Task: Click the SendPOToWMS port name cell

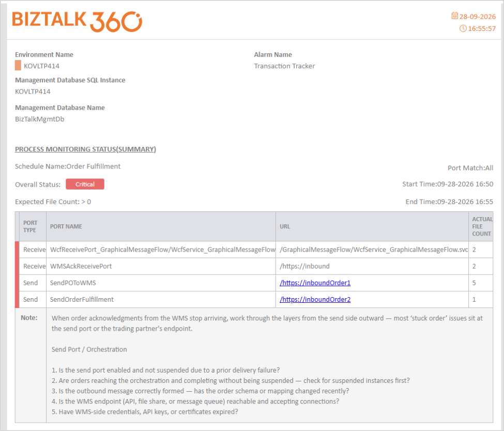Action: point(161,283)
